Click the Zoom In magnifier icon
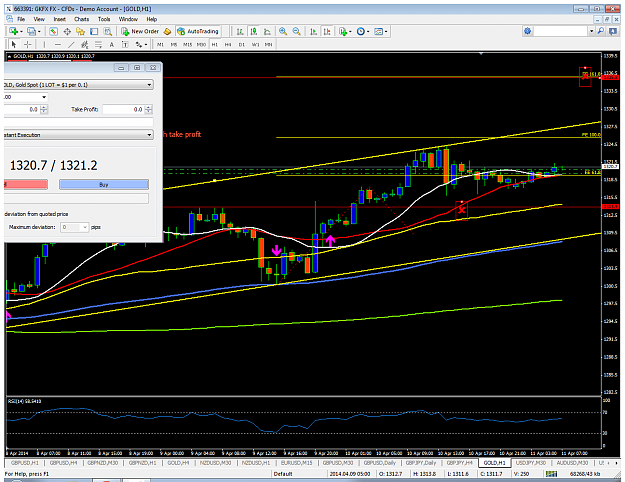Image resolution: width=625 pixels, height=482 pixels. pyautogui.click(x=283, y=31)
